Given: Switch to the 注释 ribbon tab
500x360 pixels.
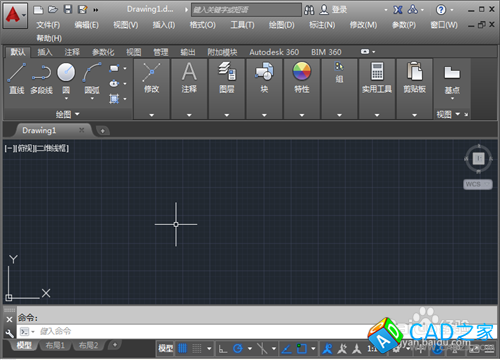Looking at the screenshot, I should 72,52.
